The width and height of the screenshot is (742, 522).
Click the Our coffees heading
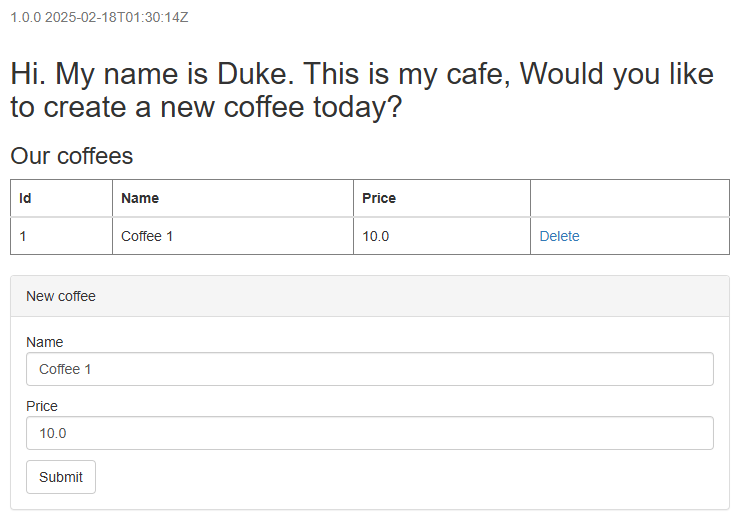click(x=71, y=156)
